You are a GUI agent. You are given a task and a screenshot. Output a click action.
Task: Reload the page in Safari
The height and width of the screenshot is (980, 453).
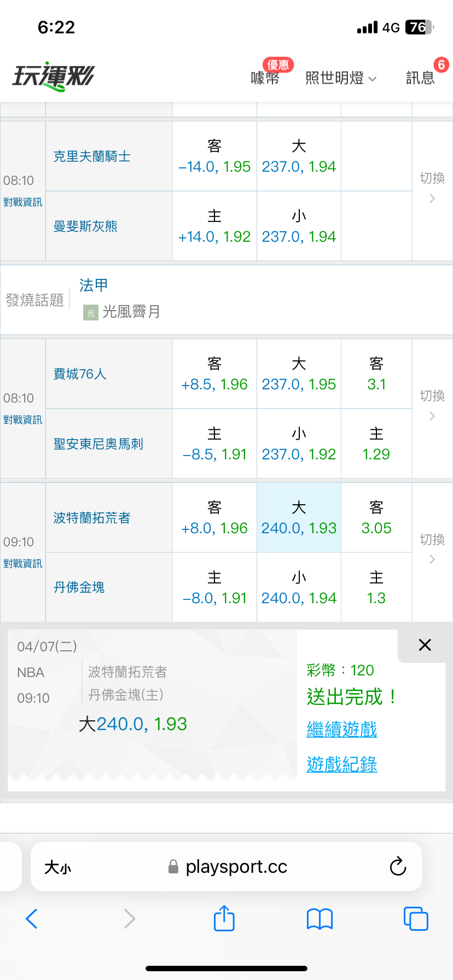(x=398, y=866)
